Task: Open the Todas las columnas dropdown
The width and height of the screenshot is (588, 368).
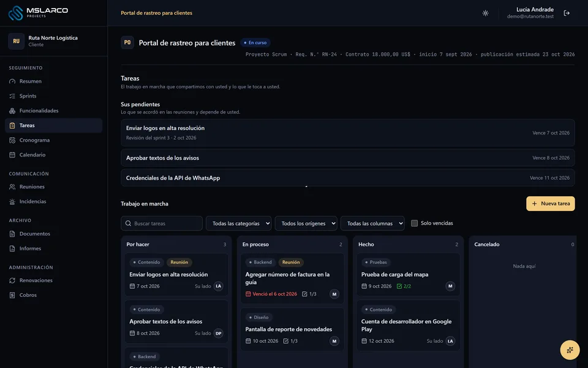Action: click(372, 223)
